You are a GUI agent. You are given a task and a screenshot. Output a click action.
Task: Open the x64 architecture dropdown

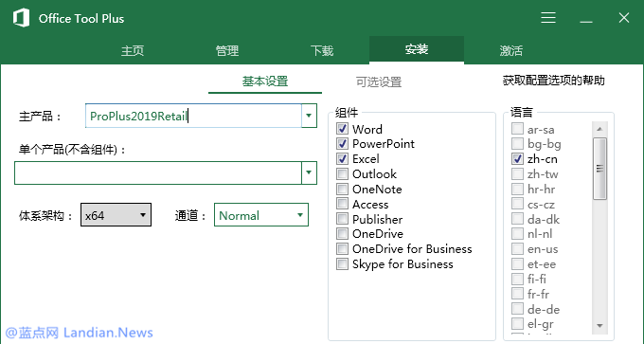tap(116, 215)
